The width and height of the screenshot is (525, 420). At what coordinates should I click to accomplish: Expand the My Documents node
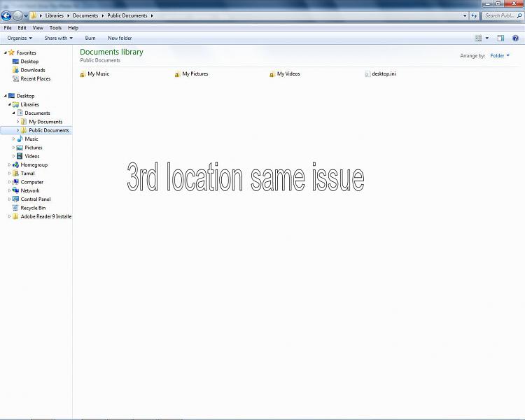(x=17, y=122)
